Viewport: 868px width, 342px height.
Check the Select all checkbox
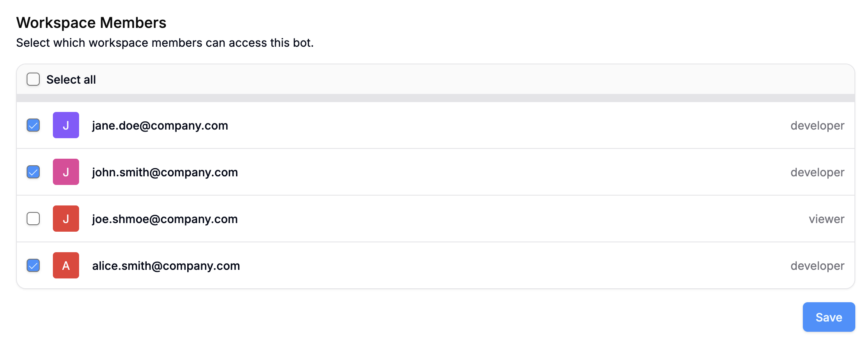click(33, 79)
